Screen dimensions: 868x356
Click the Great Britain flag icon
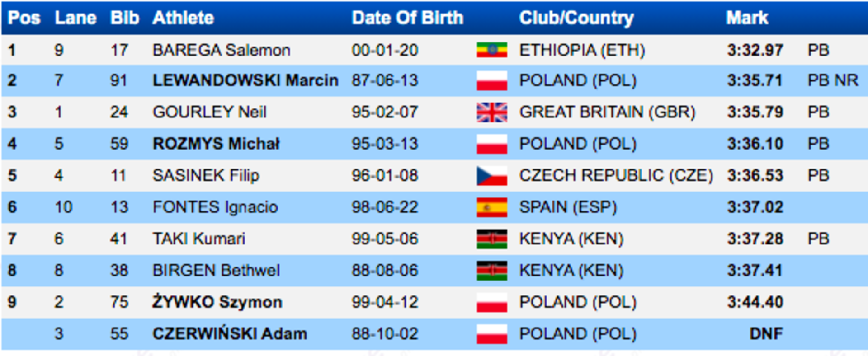(x=492, y=112)
